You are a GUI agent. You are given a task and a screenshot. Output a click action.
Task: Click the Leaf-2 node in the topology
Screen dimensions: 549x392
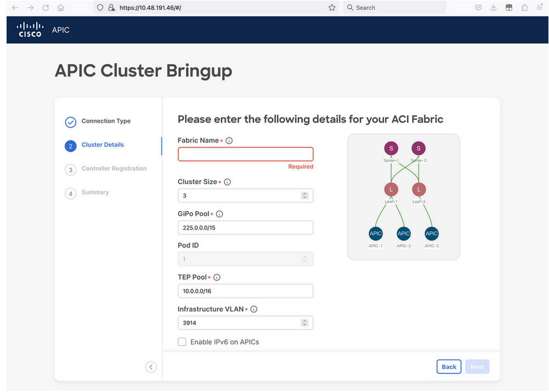pos(419,189)
